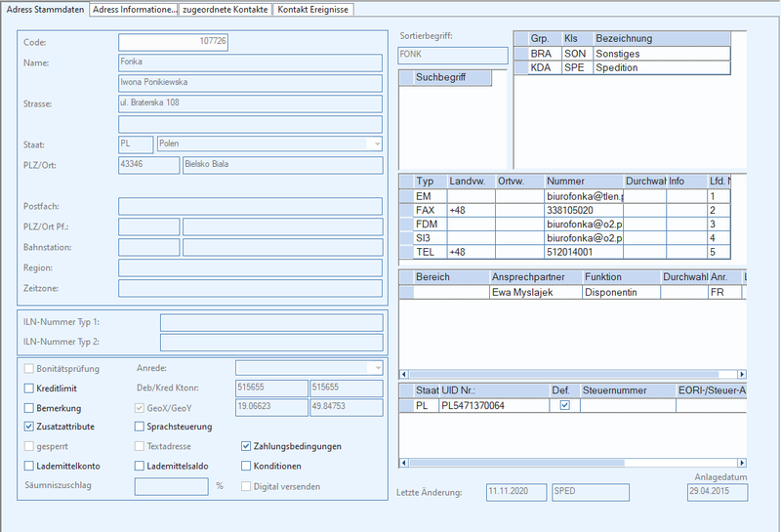Image resolution: width=781 pixels, height=532 pixels.
Task: Toggle the Def. checkbox for PL5471370064
Action: point(564,405)
